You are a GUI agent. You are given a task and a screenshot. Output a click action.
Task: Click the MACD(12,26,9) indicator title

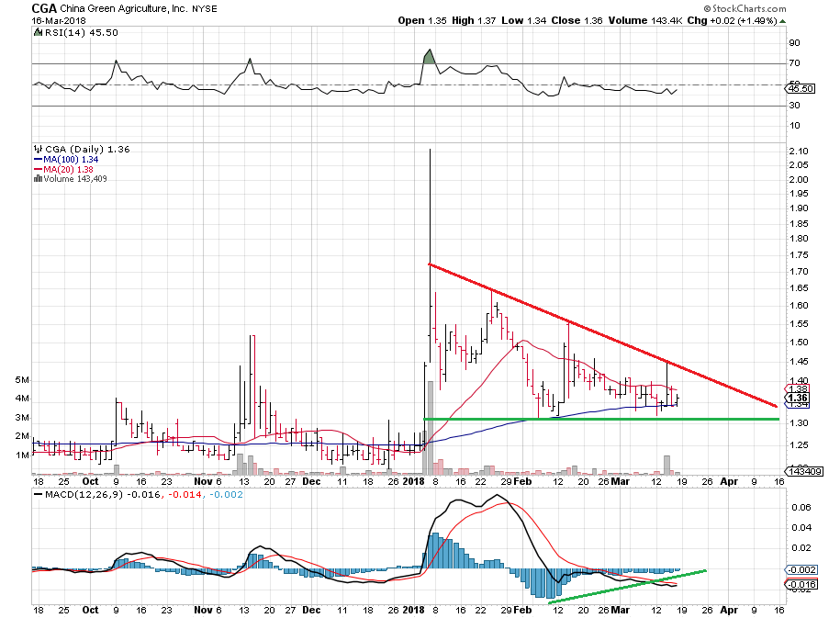84,494
